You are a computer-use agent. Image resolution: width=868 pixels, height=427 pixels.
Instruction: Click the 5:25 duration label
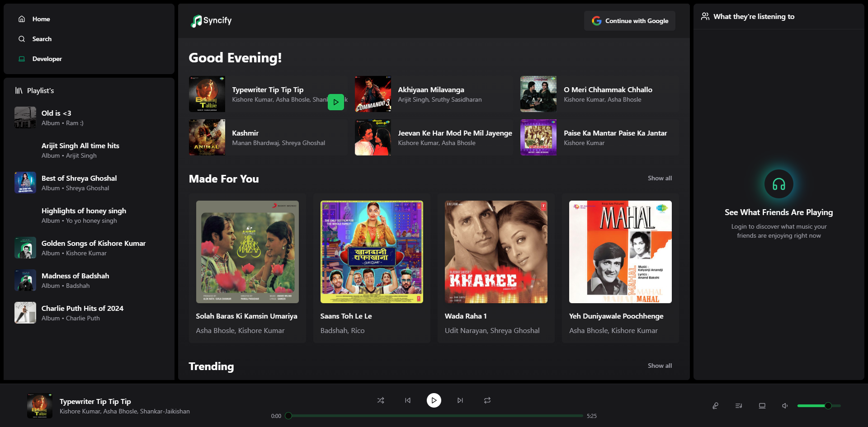[592, 416]
